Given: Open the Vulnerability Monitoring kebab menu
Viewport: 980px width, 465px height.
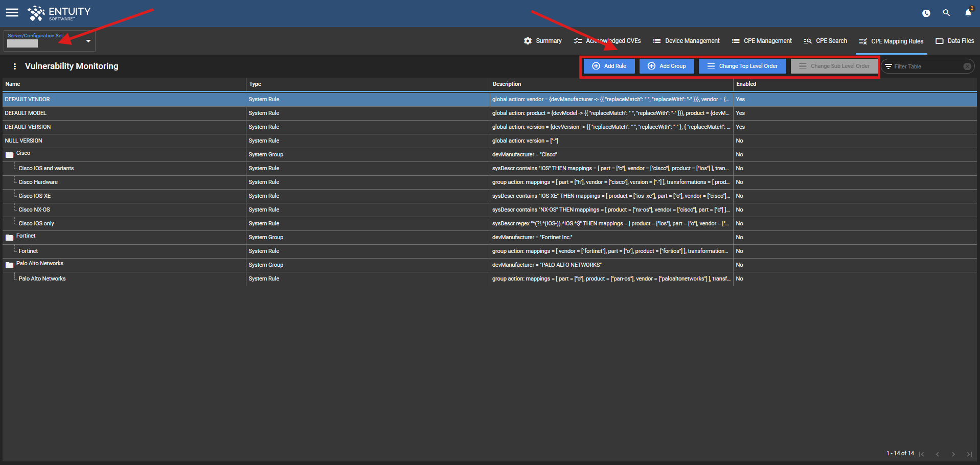Looking at the screenshot, I should 15,66.
